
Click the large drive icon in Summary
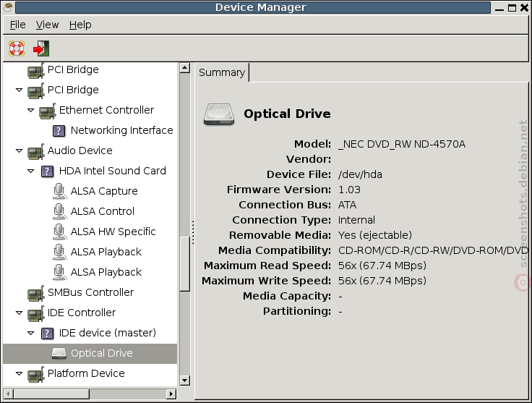[219, 114]
